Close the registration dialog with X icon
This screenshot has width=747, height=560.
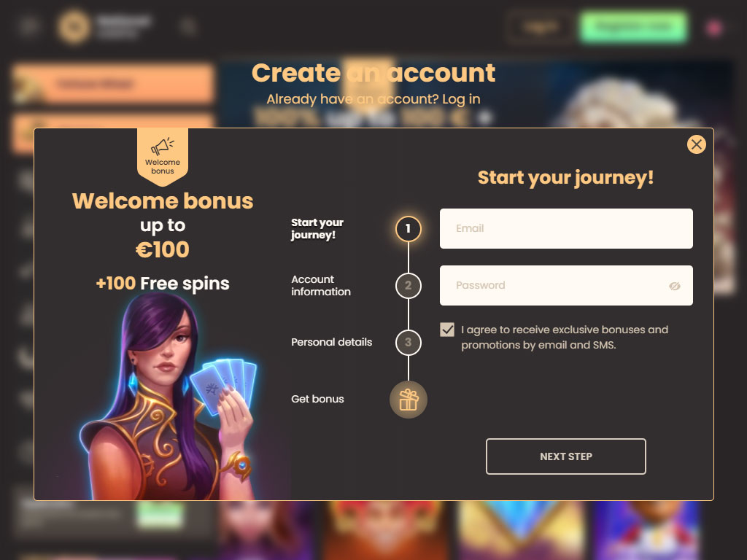[696, 144]
